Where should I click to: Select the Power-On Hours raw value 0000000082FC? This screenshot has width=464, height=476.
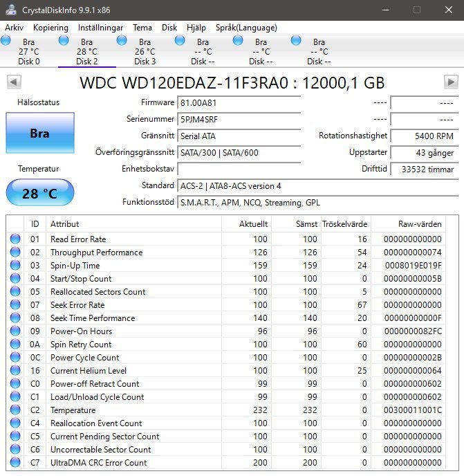[x=413, y=331]
